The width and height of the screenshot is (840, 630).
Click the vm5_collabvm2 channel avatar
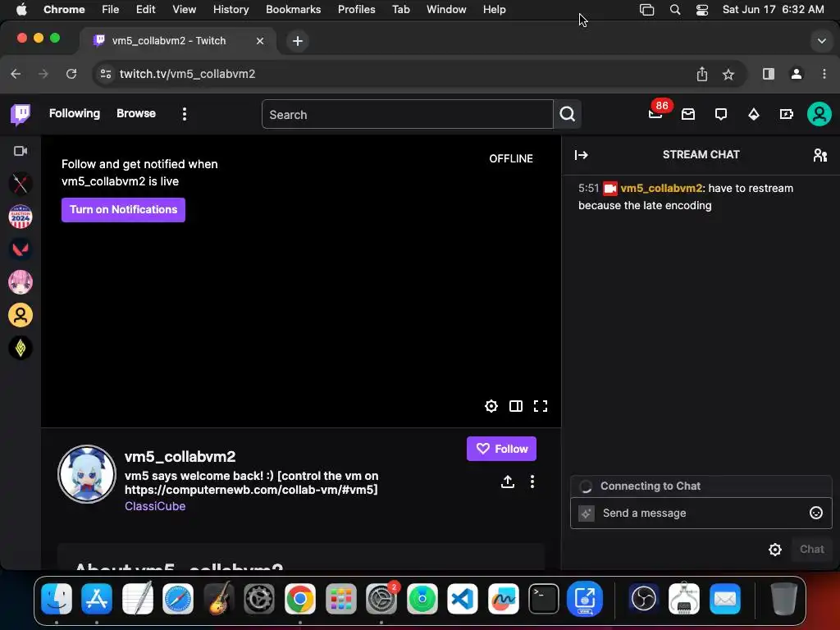click(87, 474)
